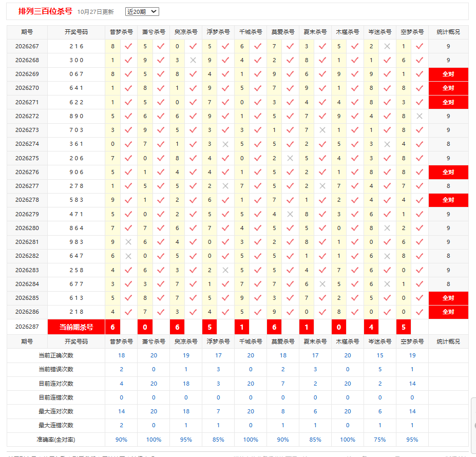
Task: Click the gray X in row 2026268 under 奥凉杀号
Action: [x=193, y=60]
